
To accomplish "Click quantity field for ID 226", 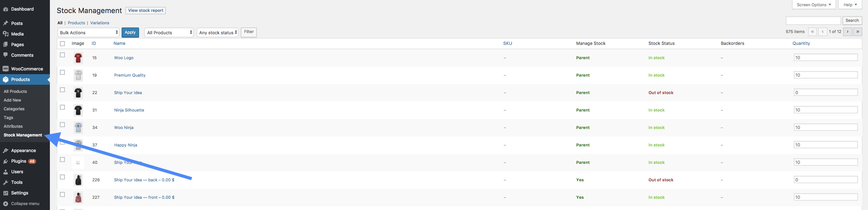I will 826,180.
